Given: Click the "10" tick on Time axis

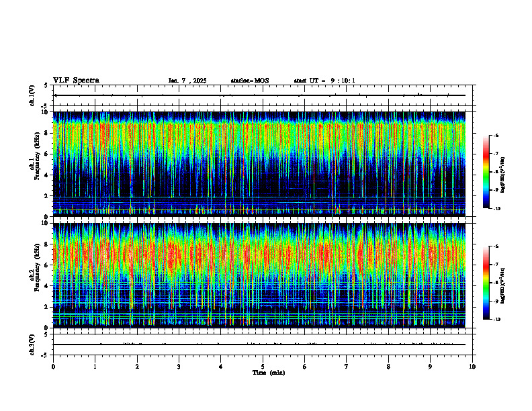Looking at the screenshot, I should tap(472, 367).
